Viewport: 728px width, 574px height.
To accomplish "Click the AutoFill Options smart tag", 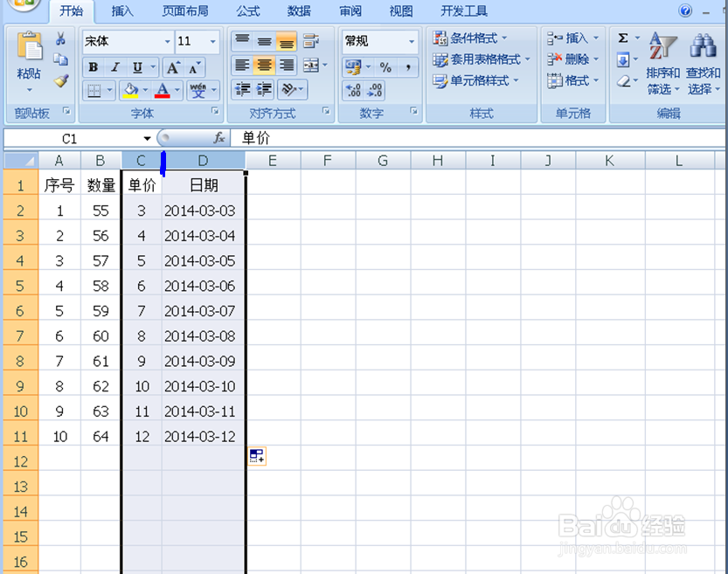I will point(257,456).
